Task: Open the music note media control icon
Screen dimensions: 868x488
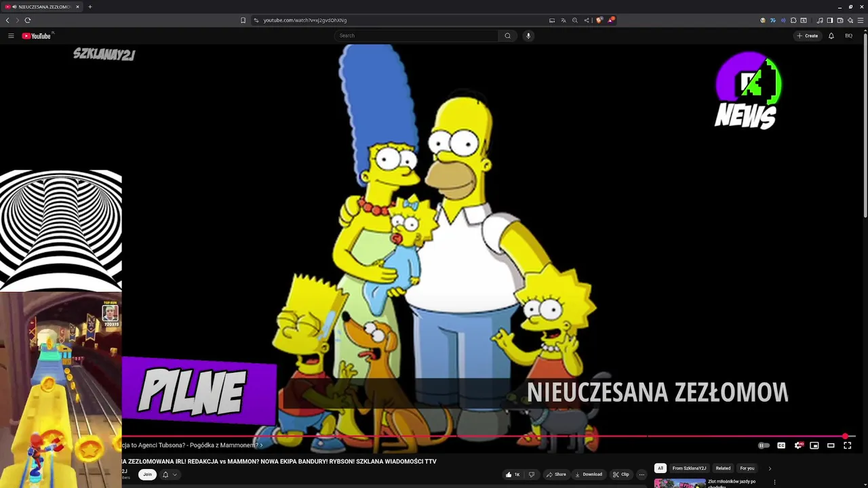Action: tap(820, 20)
